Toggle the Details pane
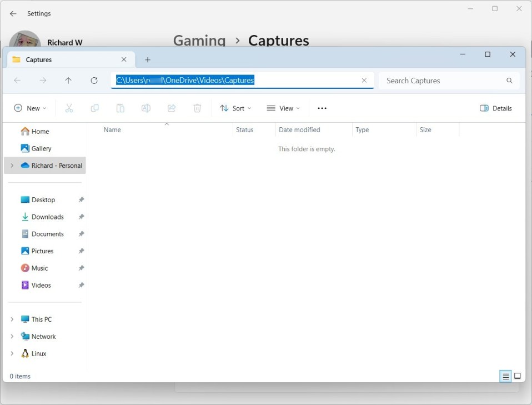This screenshot has width=532, height=405. point(495,108)
